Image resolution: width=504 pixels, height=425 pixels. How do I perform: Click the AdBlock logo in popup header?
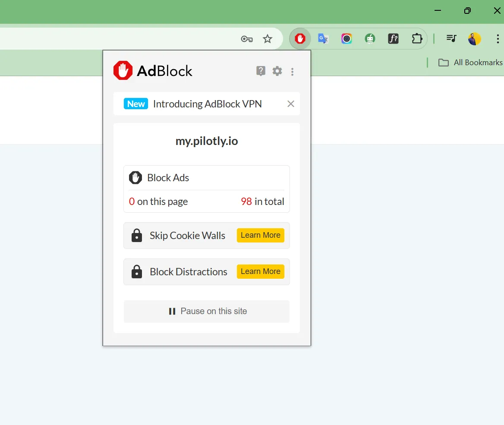(x=153, y=71)
